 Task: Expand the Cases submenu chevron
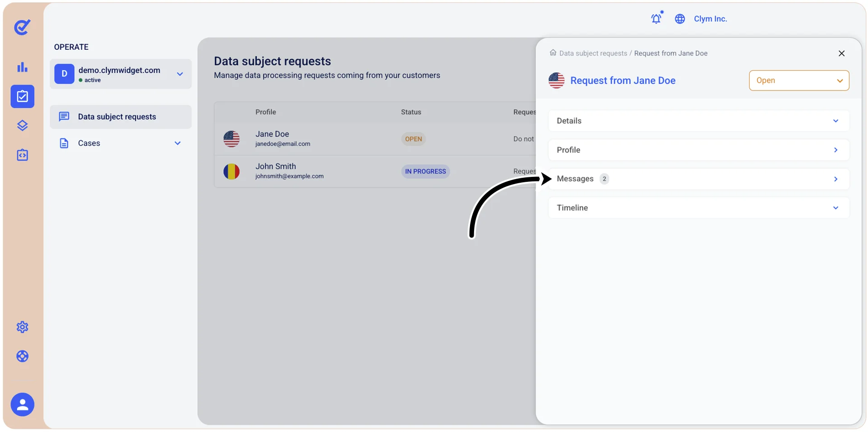177,143
